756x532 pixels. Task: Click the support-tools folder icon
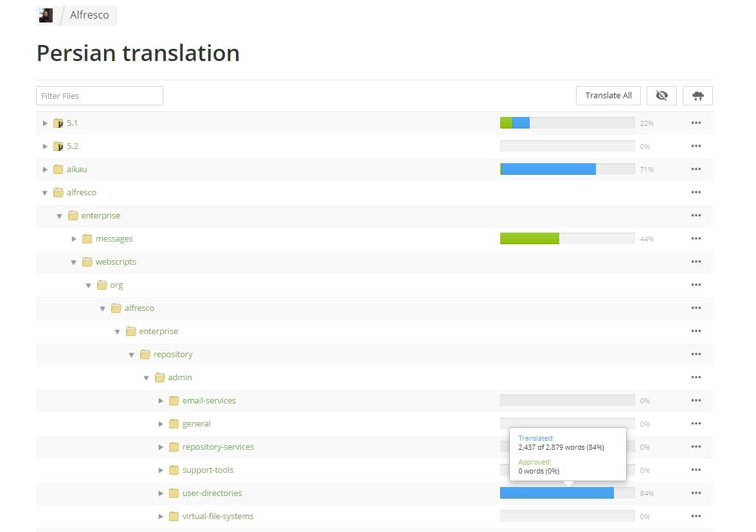click(174, 470)
